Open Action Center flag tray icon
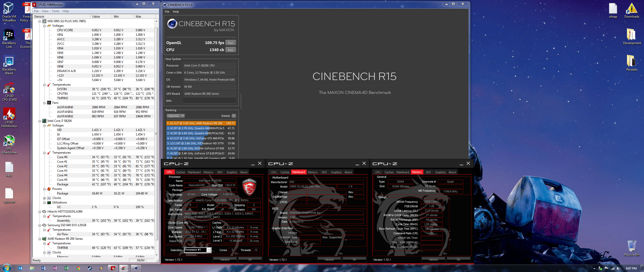This screenshot has width=644, height=272. click(606, 268)
